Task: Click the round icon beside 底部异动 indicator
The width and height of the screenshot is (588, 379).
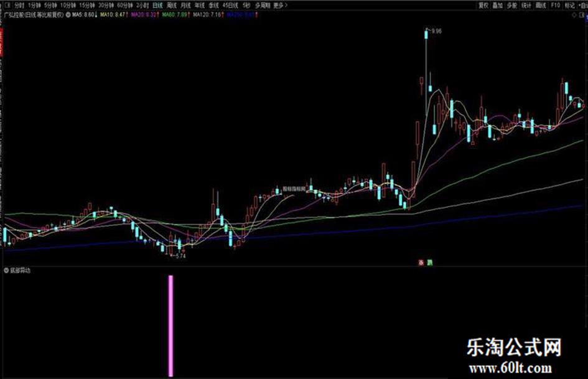Action: [x=6, y=270]
